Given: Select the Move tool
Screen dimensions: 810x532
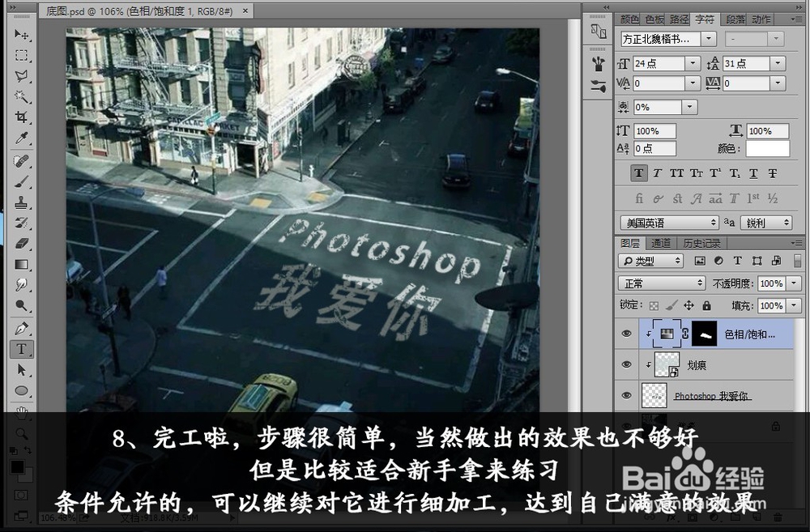Looking at the screenshot, I should pos(21,35).
